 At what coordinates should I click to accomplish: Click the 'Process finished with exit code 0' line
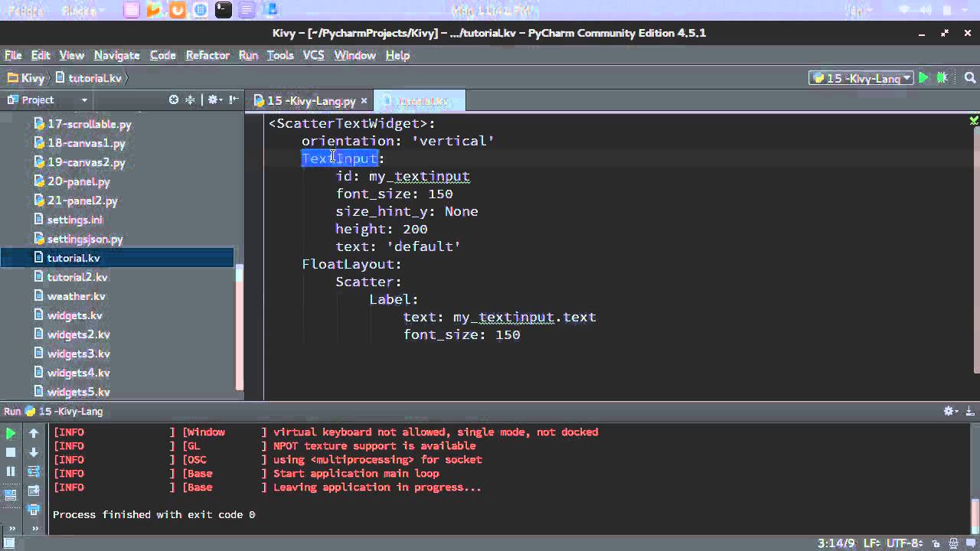[154, 514]
